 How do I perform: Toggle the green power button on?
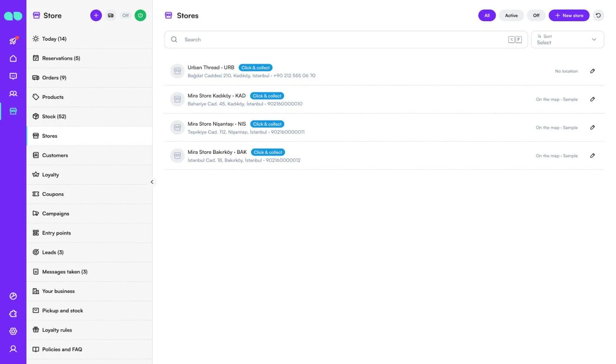(140, 16)
